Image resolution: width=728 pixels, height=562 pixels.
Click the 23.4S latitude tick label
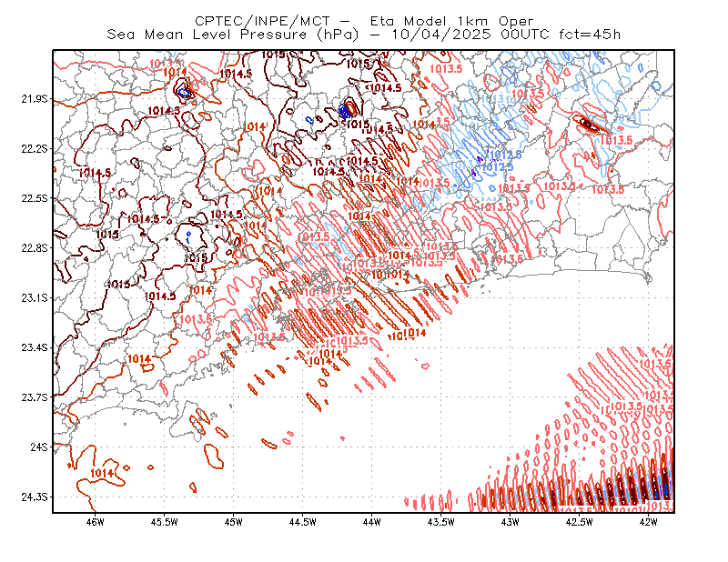click(34, 347)
